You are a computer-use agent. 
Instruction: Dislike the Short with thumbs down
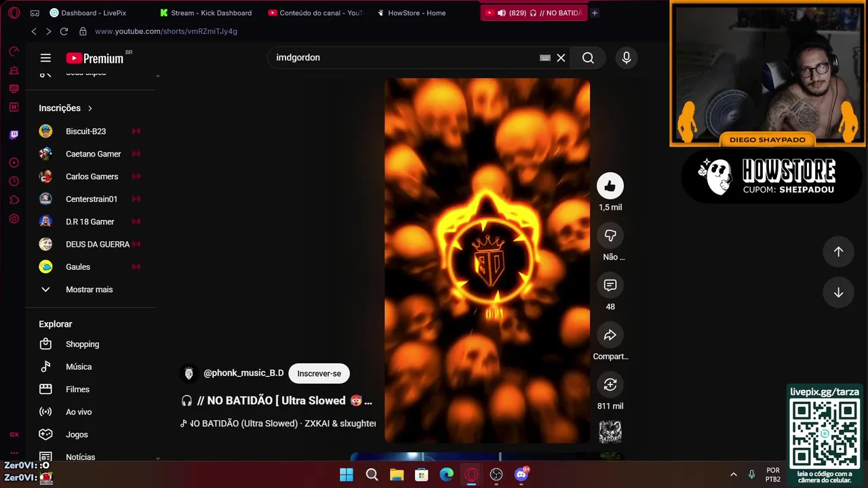(610, 235)
